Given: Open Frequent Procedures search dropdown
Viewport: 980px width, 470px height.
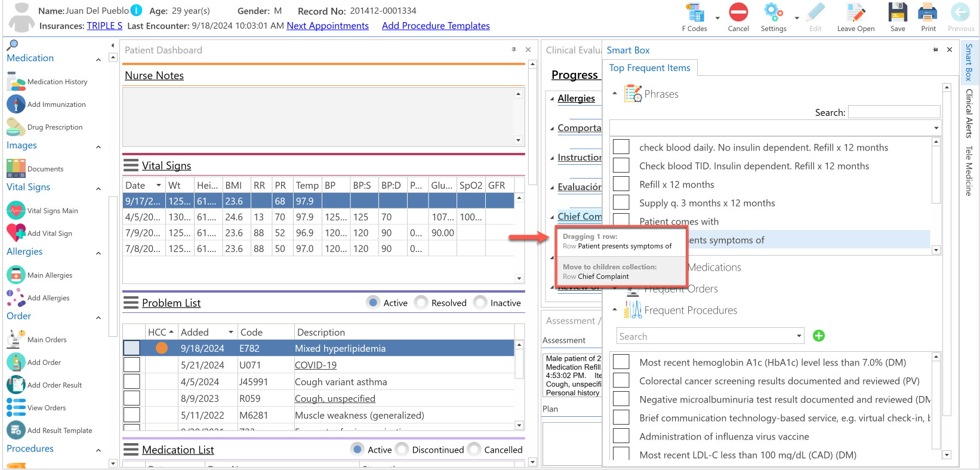Looking at the screenshot, I should pos(799,336).
